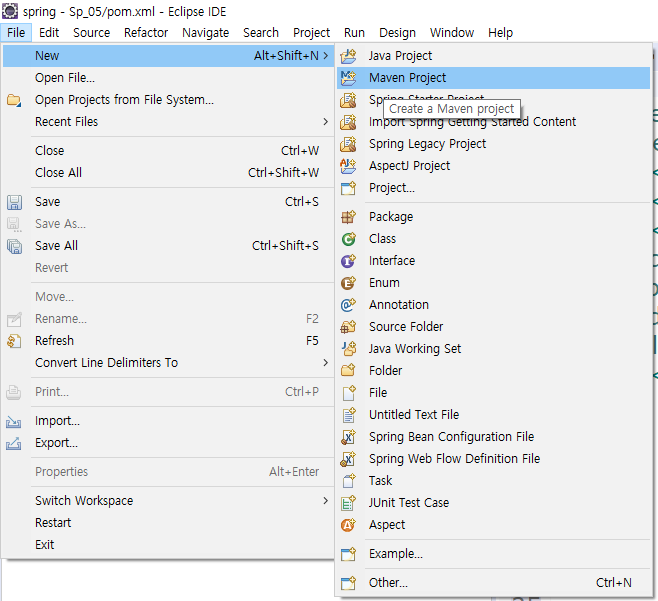This screenshot has width=658, height=601.
Task: Click the Project... wizard icon
Action: coord(348,188)
